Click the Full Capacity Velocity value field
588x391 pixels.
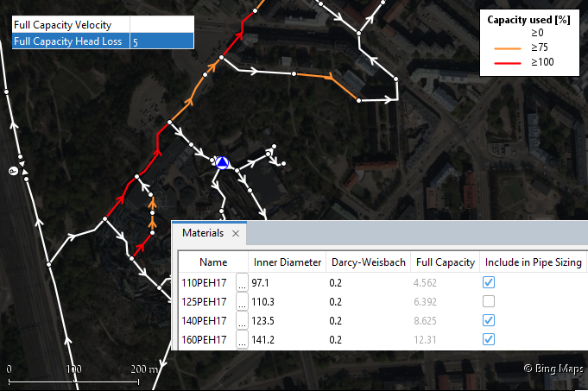coord(161,25)
